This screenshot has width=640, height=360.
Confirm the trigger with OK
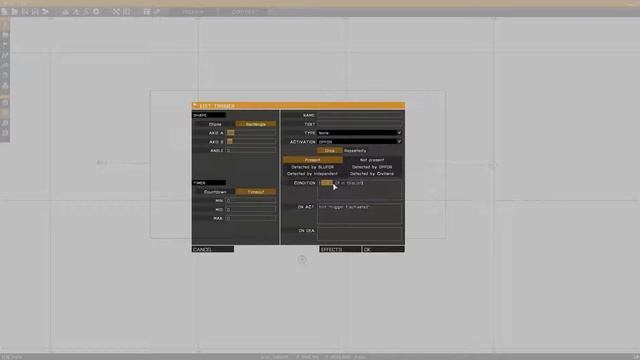pyautogui.click(x=383, y=249)
